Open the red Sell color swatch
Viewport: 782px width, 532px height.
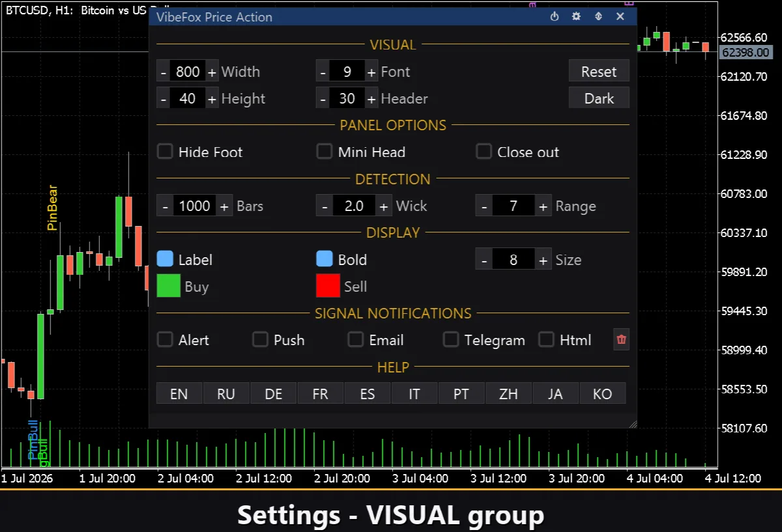[328, 286]
